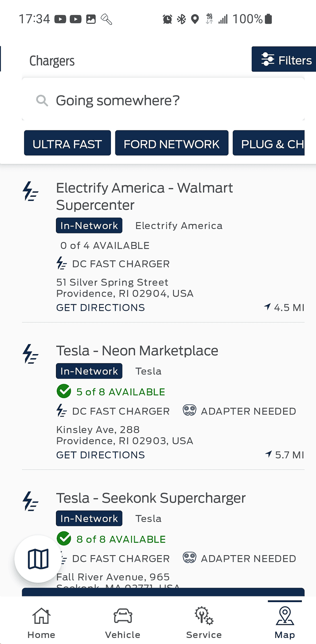Expand the Tesla - Seekonk Supercharger listing
Screen dimensions: 316x644
click(x=151, y=498)
